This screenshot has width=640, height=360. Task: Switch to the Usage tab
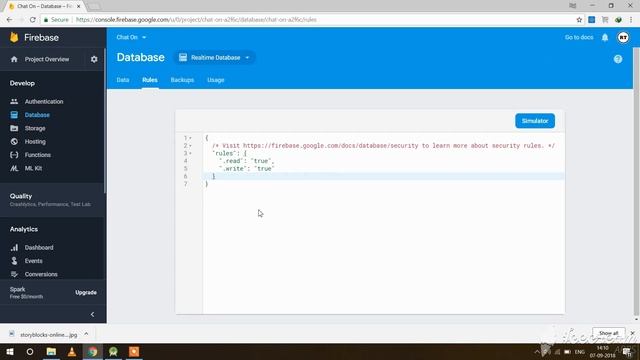point(216,80)
